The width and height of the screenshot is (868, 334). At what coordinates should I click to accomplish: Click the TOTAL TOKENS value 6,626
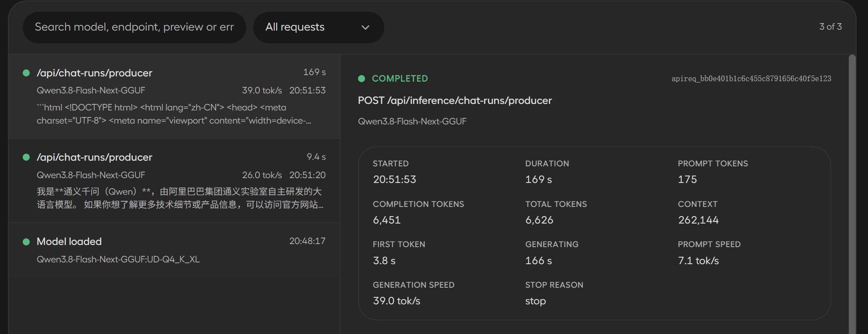(x=539, y=220)
